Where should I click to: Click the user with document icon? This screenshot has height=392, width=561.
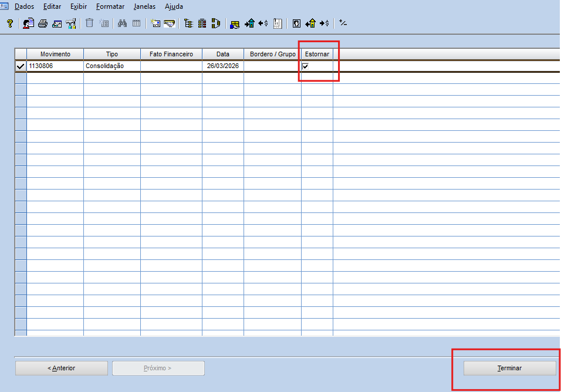(28, 23)
